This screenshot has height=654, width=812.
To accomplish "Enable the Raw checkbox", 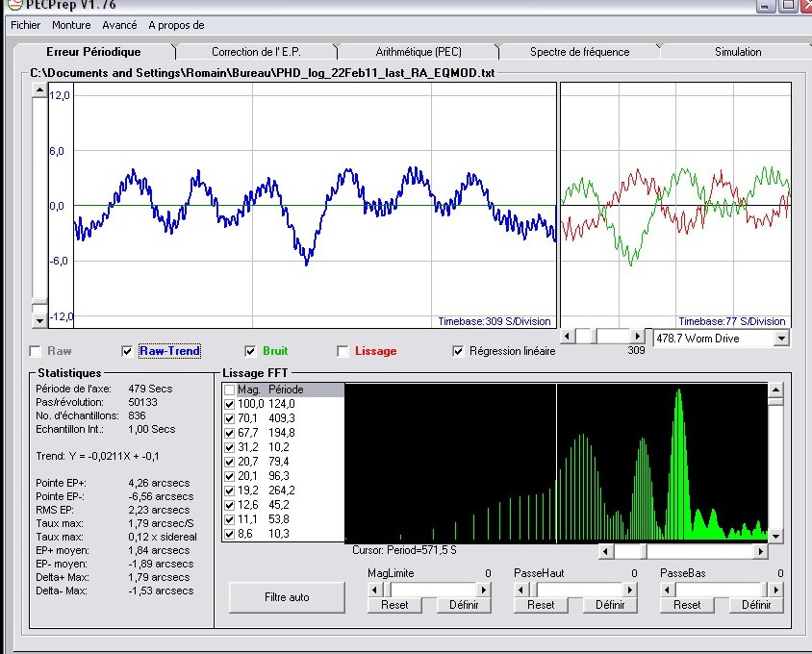I will pos(36,351).
